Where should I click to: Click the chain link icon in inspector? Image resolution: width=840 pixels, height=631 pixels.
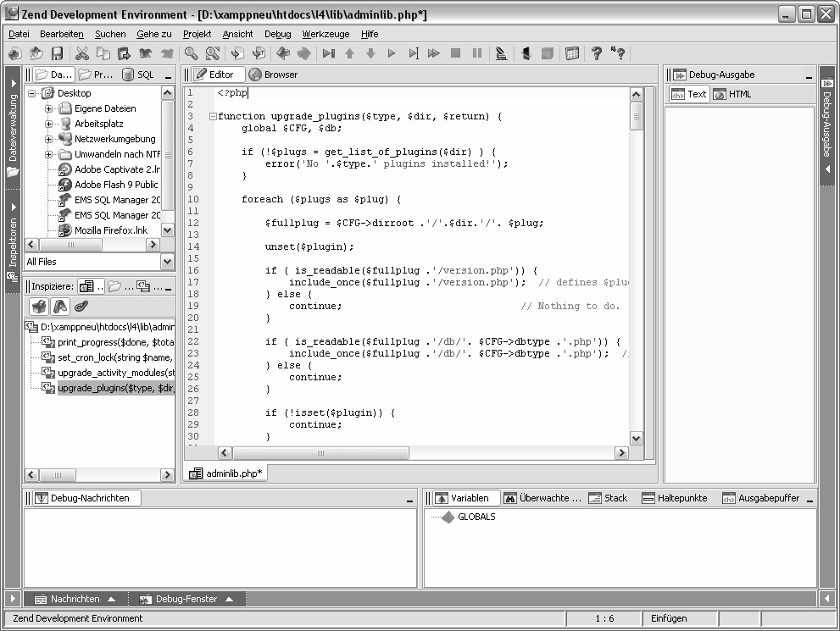[x=81, y=307]
